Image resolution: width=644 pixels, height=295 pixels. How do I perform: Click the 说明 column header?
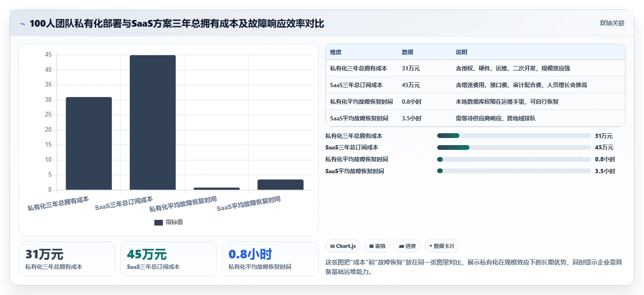461,52
